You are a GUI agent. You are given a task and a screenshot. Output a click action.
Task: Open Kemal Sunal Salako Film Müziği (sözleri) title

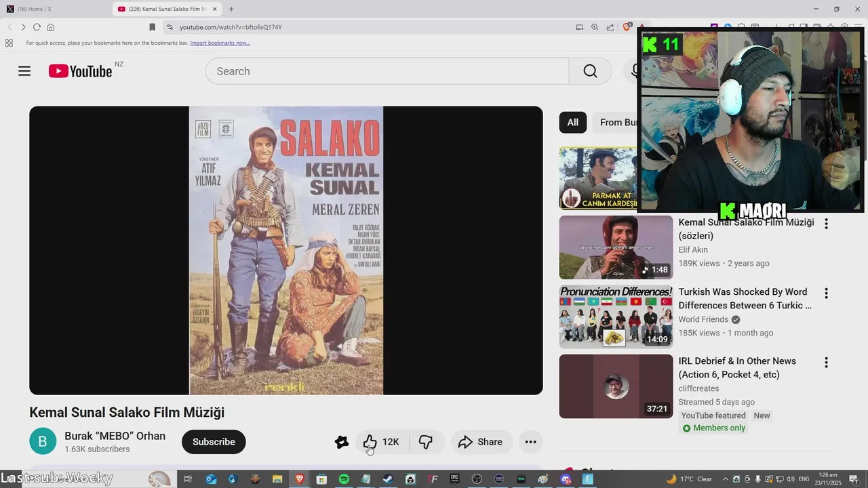point(746,229)
